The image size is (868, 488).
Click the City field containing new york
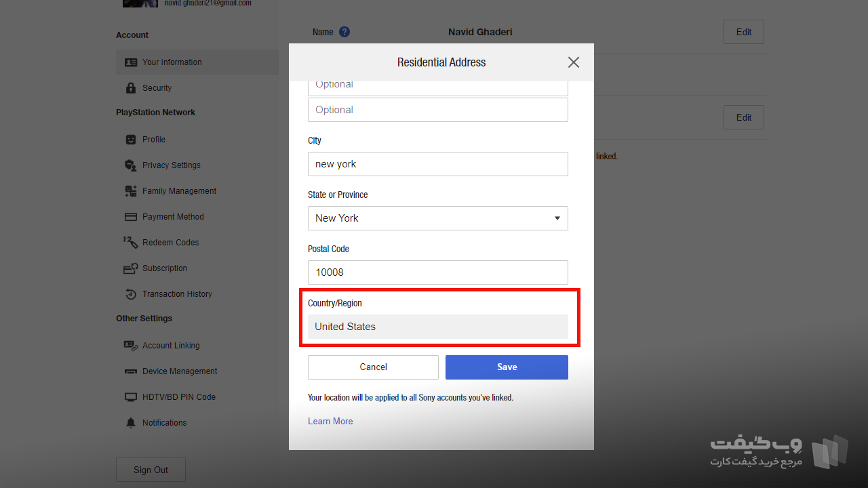coord(438,164)
